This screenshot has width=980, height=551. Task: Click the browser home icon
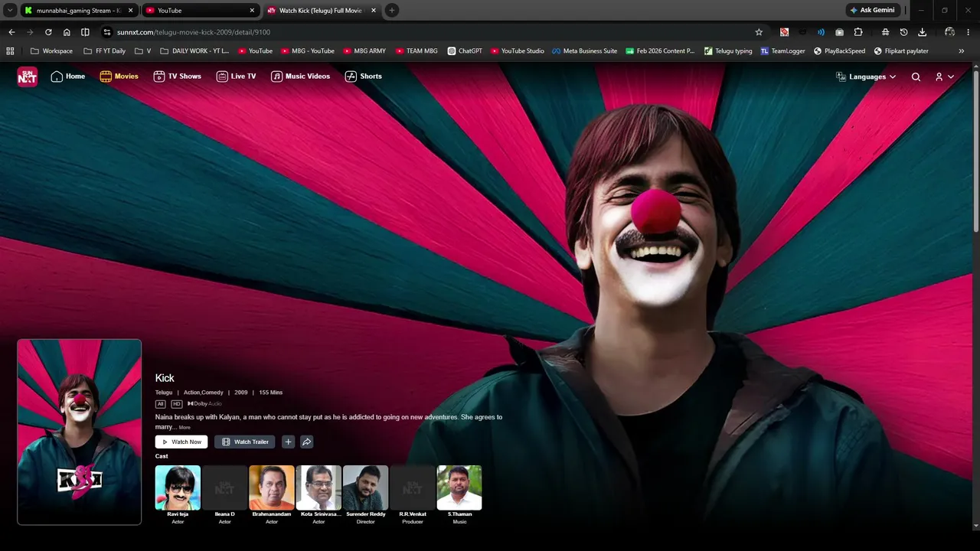pyautogui.click(x=67, y=32)
